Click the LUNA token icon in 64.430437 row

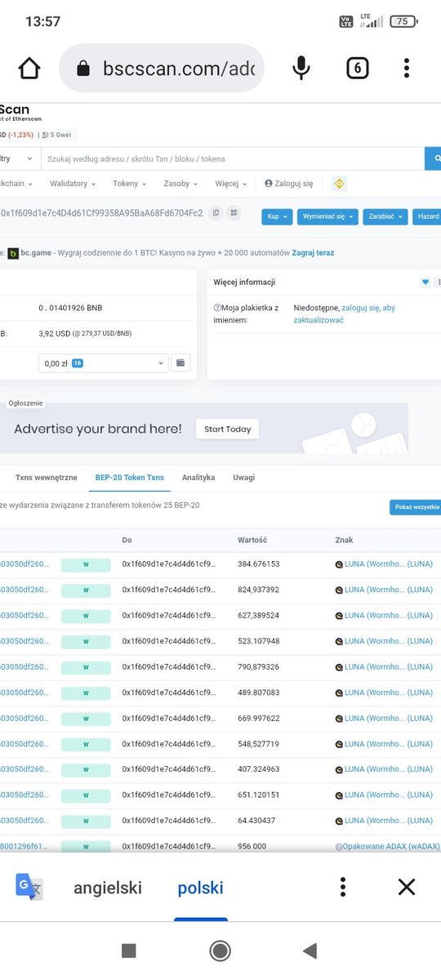[340, 821]
